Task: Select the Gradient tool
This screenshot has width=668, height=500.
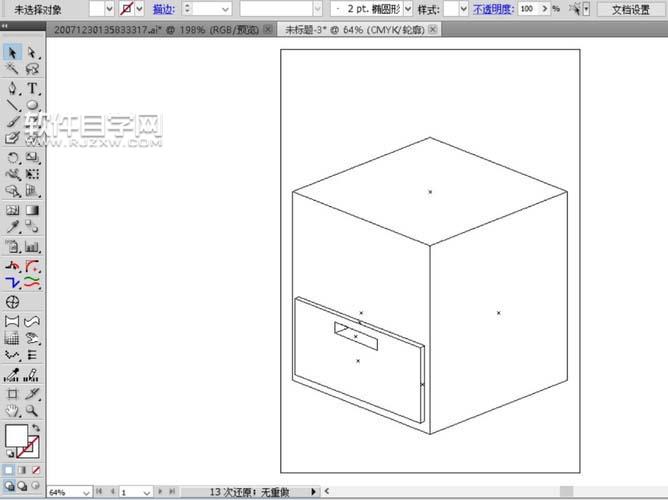Action: pyautogui.click(x=32, y=210)
